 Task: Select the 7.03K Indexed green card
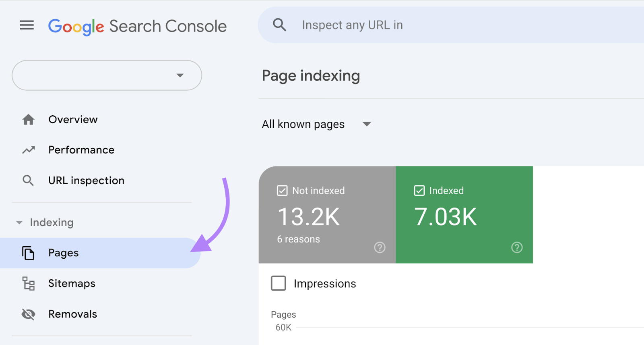click(464, 218)
